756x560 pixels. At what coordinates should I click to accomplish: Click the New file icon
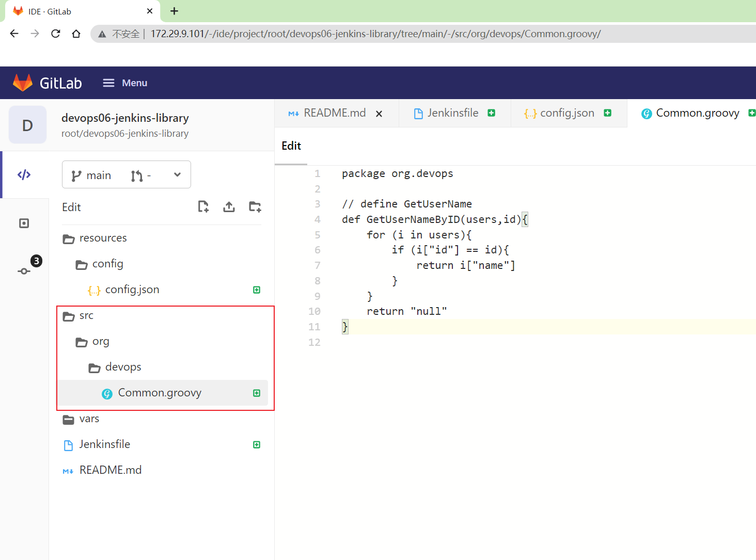pos(203,206)
